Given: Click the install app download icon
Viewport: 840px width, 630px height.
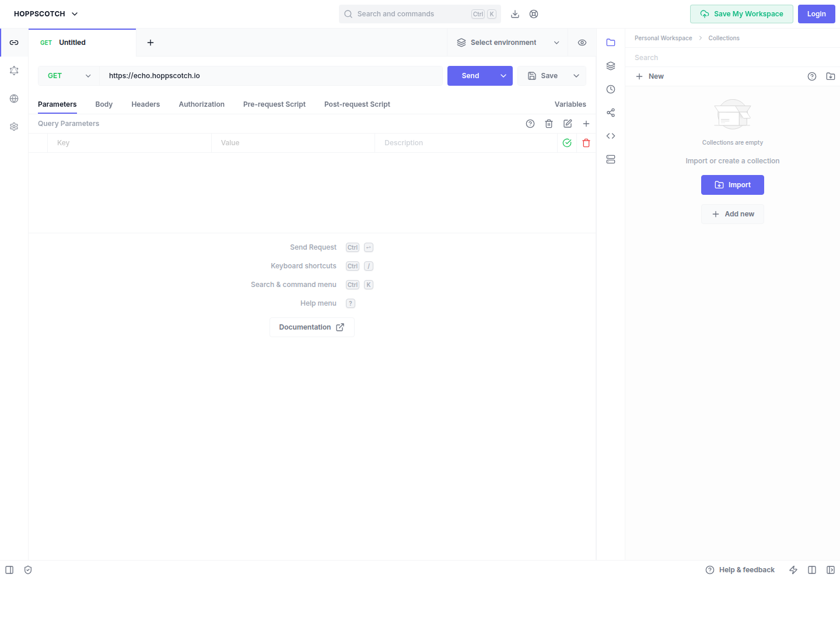Looking at the screenshot, I should point(515,14).
